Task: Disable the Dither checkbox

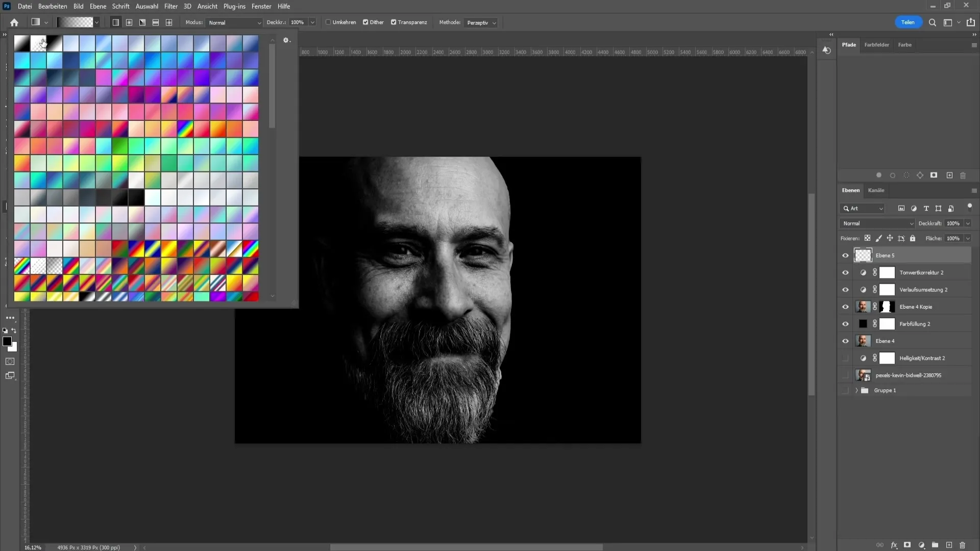Action: [365, 22]
